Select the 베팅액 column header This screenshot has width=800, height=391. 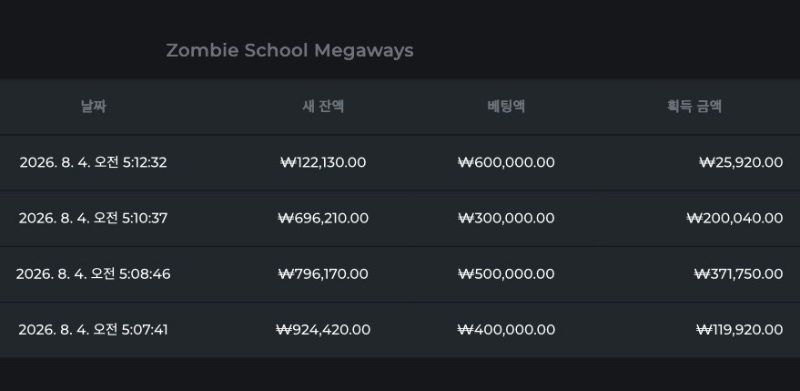tap(506, 106)
